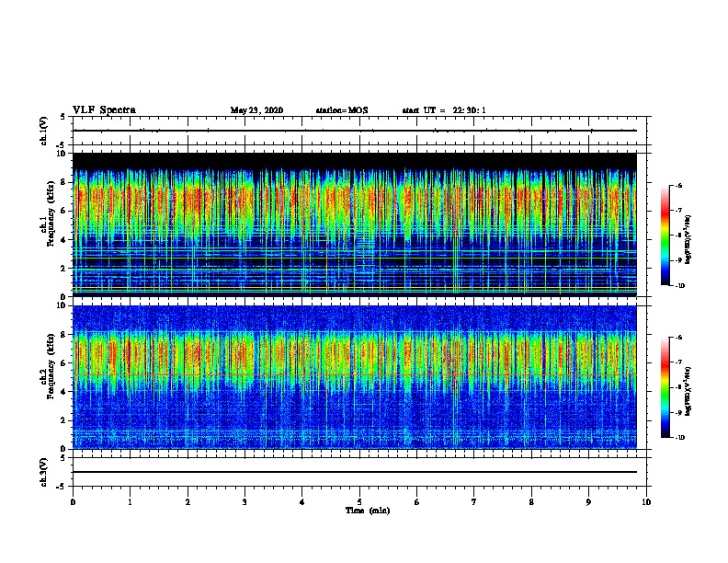728x563 pixels.
Task: Click time axis tick label 5
Action: pyautogui.click(x=359, y=502)
